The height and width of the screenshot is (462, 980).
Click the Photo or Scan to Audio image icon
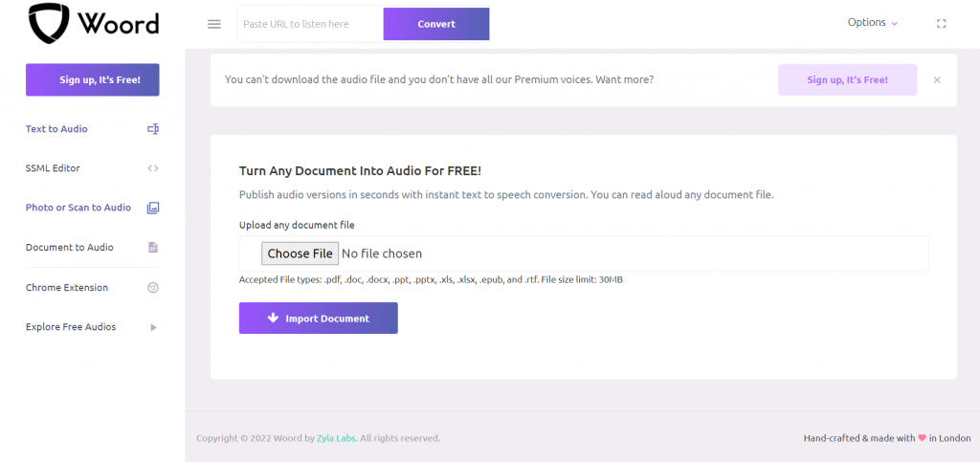(x=153, y=208)
